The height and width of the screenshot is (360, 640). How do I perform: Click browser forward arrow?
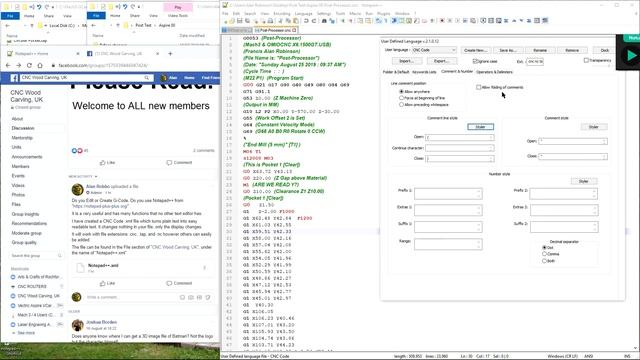pyautogui.click(x=19, y=65)
